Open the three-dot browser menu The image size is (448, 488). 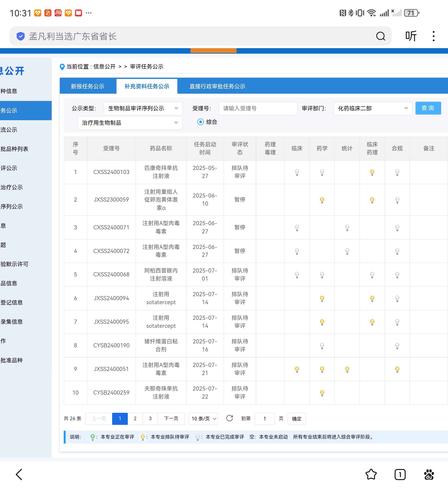pos(433,36)
